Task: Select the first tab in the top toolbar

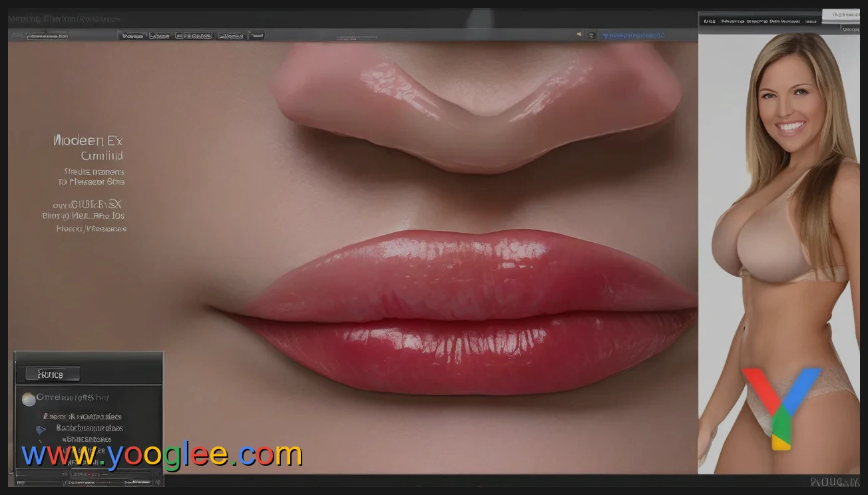Action: pos(132,35)
